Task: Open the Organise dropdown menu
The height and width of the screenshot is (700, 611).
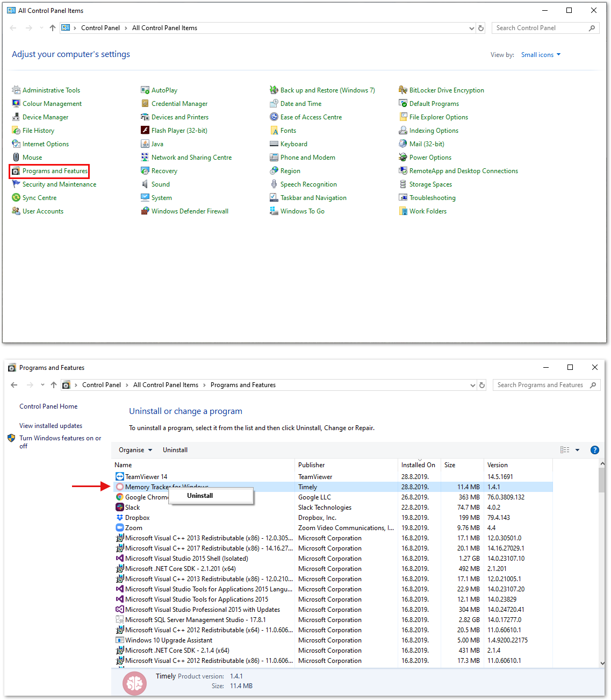Action: click(134, 449)
